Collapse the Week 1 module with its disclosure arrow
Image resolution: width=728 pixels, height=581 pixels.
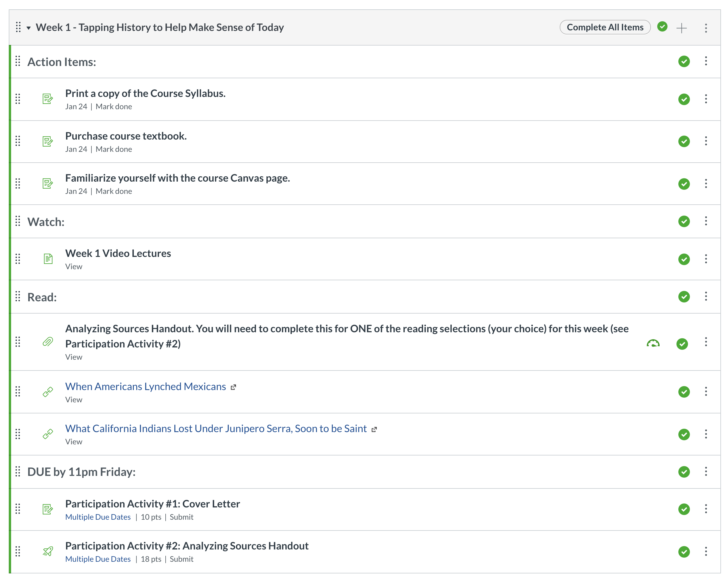tap(29, 28)
